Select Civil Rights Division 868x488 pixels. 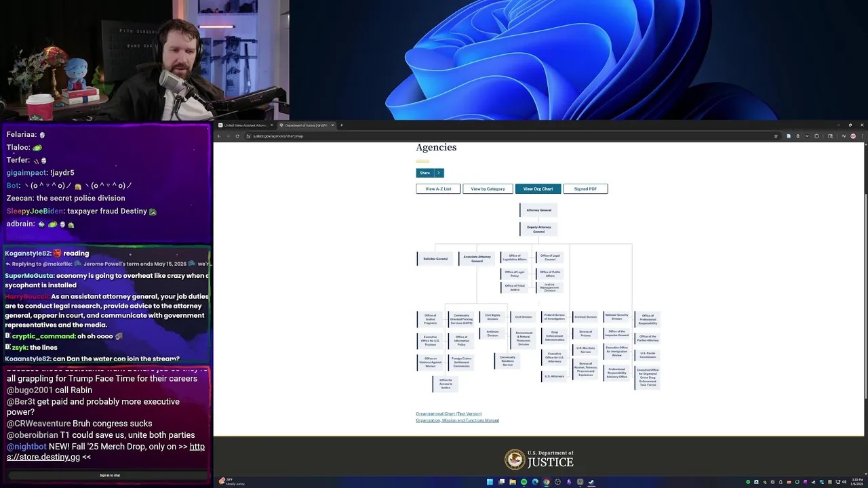point(492,317)
